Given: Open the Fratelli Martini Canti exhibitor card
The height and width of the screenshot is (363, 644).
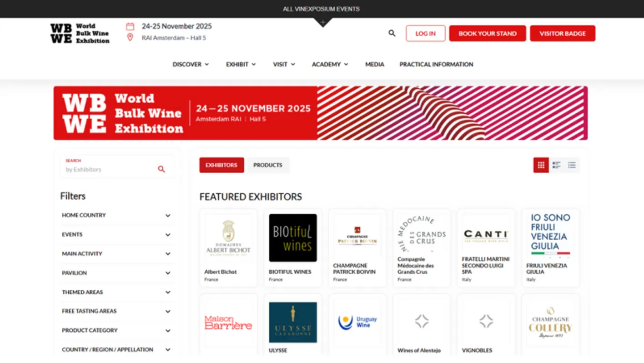Looking at the screenshot, I should (x=486, y=248).
